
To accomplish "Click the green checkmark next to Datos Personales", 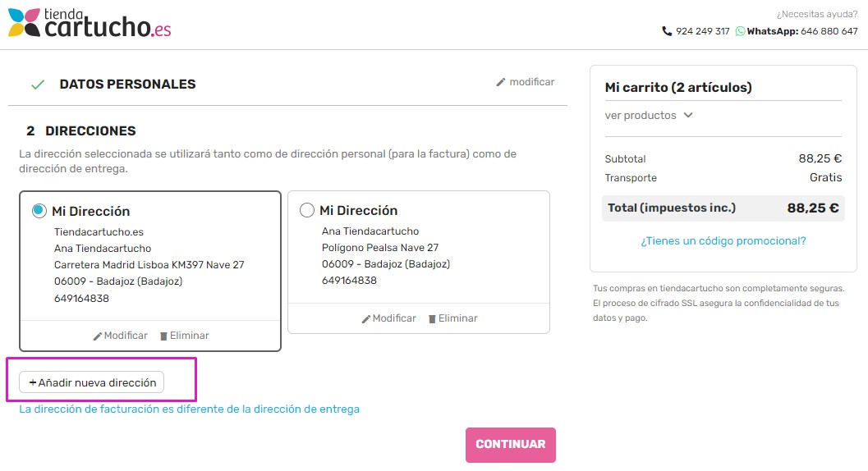I will coord(38,85).
